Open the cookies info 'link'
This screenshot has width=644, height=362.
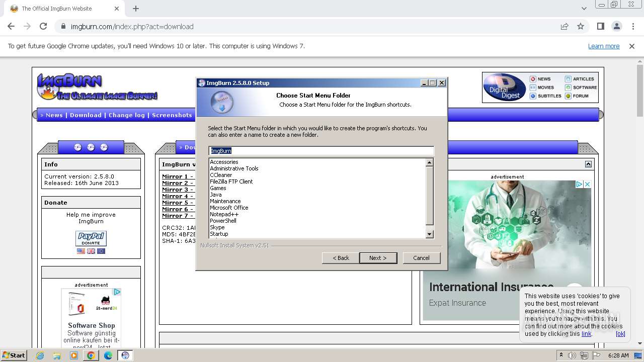[587, 333]
